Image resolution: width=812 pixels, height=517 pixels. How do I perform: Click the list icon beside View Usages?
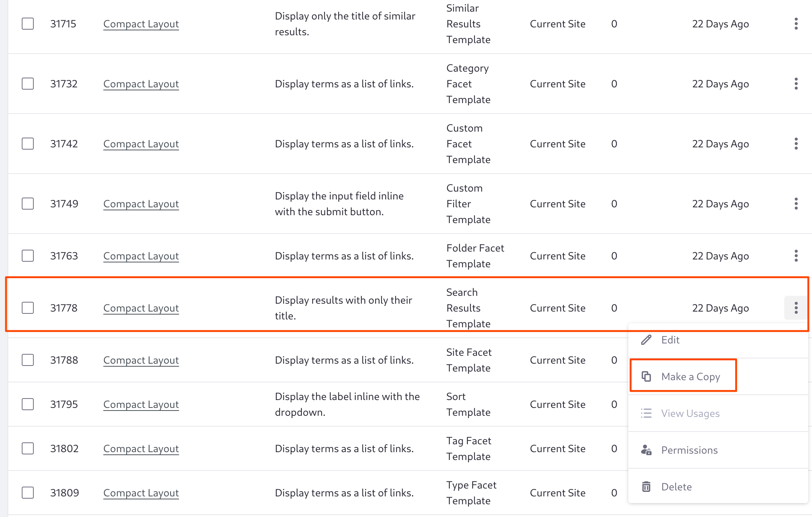coord(646,413)
